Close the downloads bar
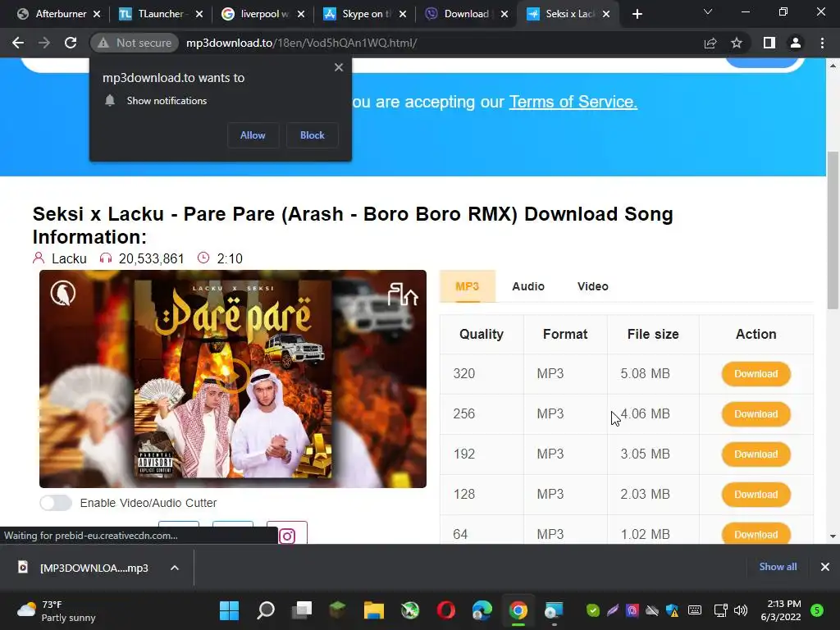The width and height of the screenshot is (840, 630). click(825, 567)
